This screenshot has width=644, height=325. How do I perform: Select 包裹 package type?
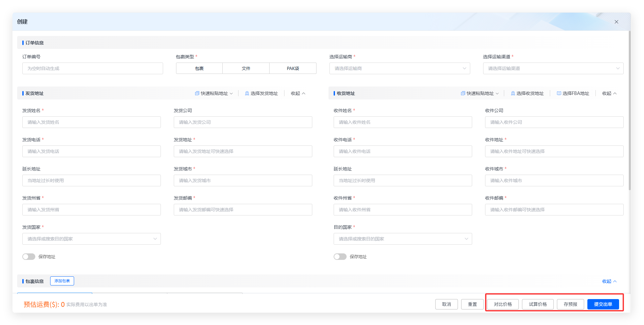199,68
